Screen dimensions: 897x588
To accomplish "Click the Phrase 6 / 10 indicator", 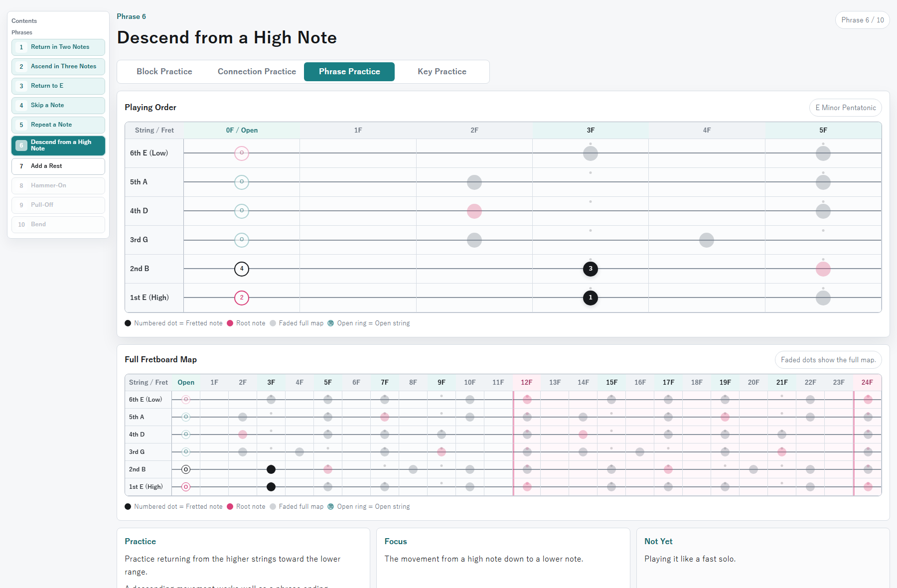I will pos(863,20).
